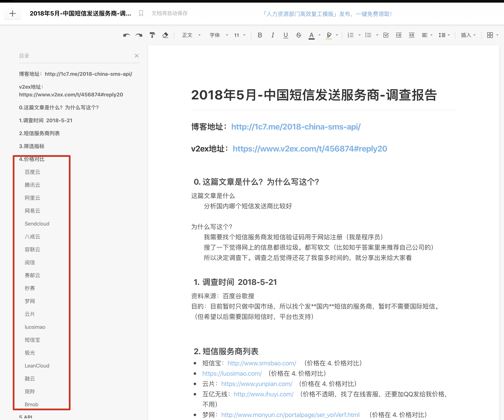Toggle strikethrough formatting

[298, 35]
